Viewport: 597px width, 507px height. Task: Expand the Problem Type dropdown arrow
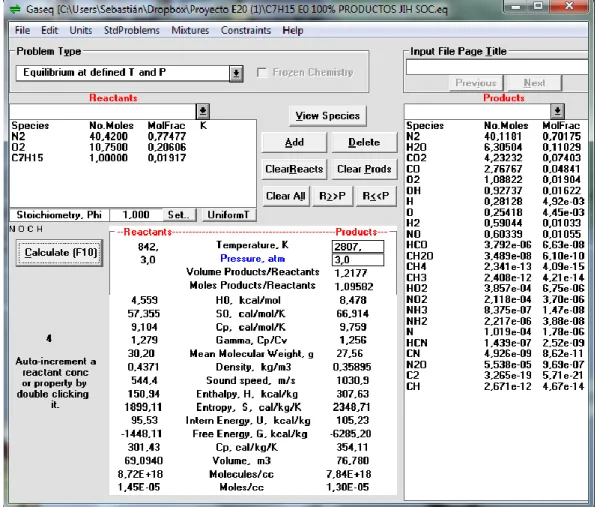point(236,73)
